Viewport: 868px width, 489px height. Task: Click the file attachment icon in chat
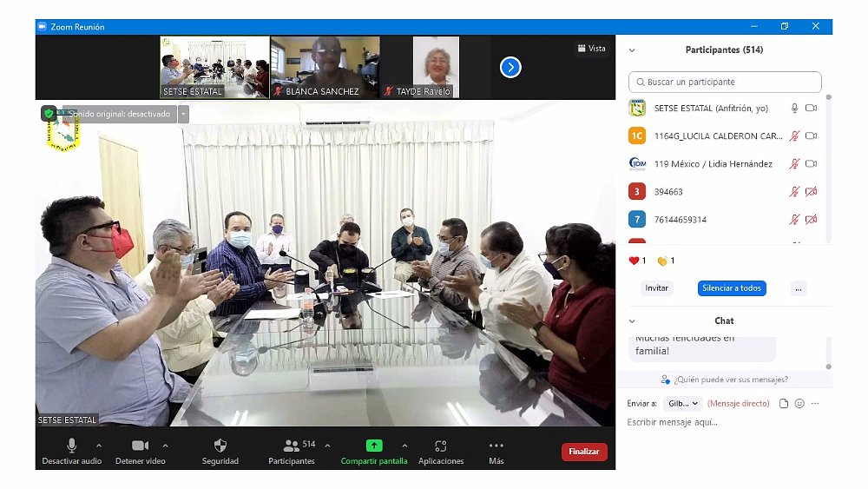click(784, 403)
